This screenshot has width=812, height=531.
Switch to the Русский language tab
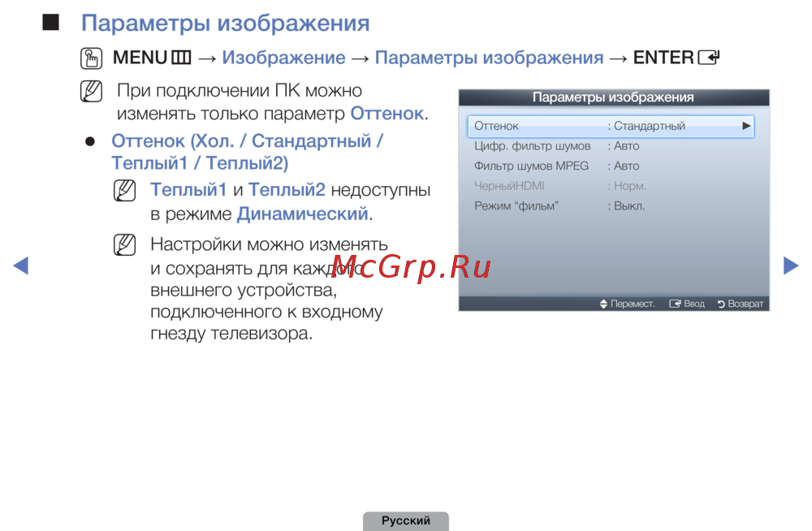point(405,520)
